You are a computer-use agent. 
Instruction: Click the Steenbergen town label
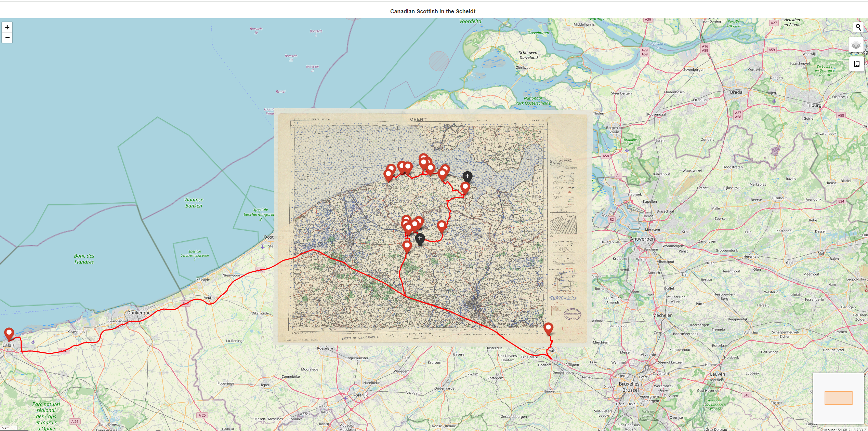(x=621, y=93)
